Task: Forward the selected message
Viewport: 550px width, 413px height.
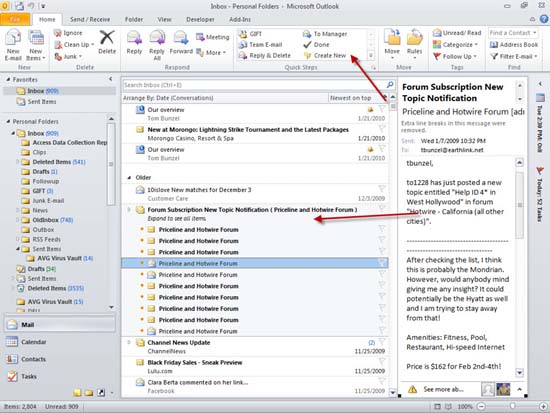Action: click(181, 42)
